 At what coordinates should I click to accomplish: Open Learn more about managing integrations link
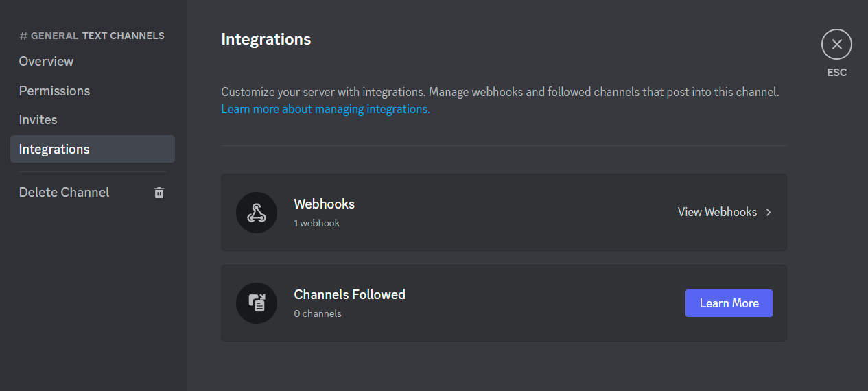tap(325, 109)
